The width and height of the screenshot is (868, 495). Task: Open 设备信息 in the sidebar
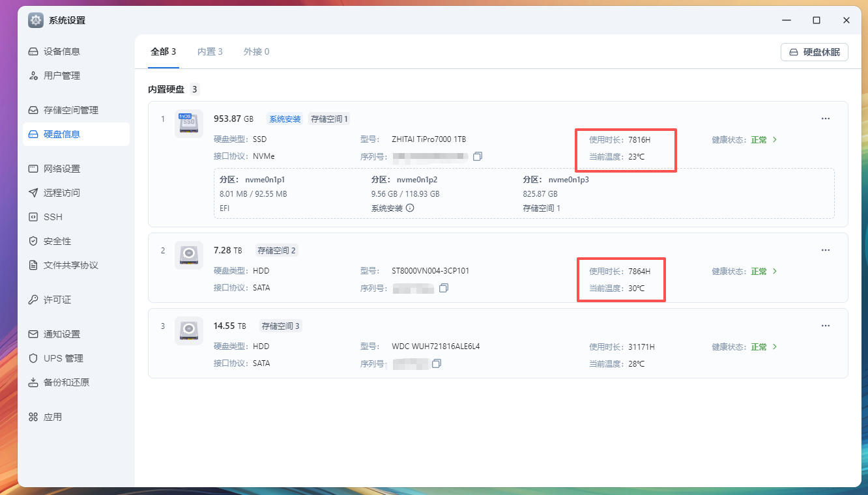tap(76, 51)
